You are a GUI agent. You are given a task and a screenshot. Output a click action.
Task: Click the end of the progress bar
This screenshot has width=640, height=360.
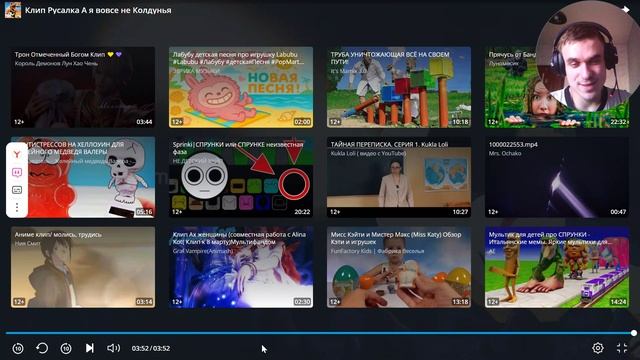pos(633,333)
